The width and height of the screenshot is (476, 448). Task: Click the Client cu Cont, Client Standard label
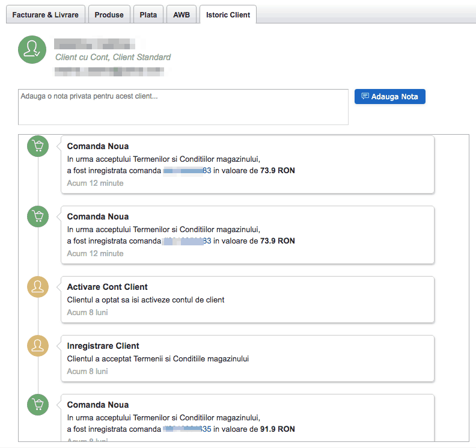tap(113, 57)
